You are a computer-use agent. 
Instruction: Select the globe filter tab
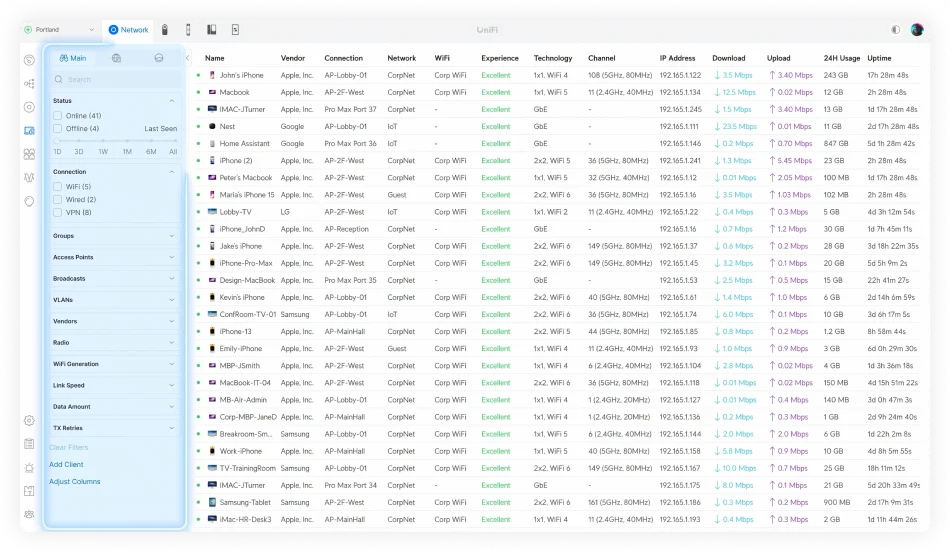[x=116, y=58]
